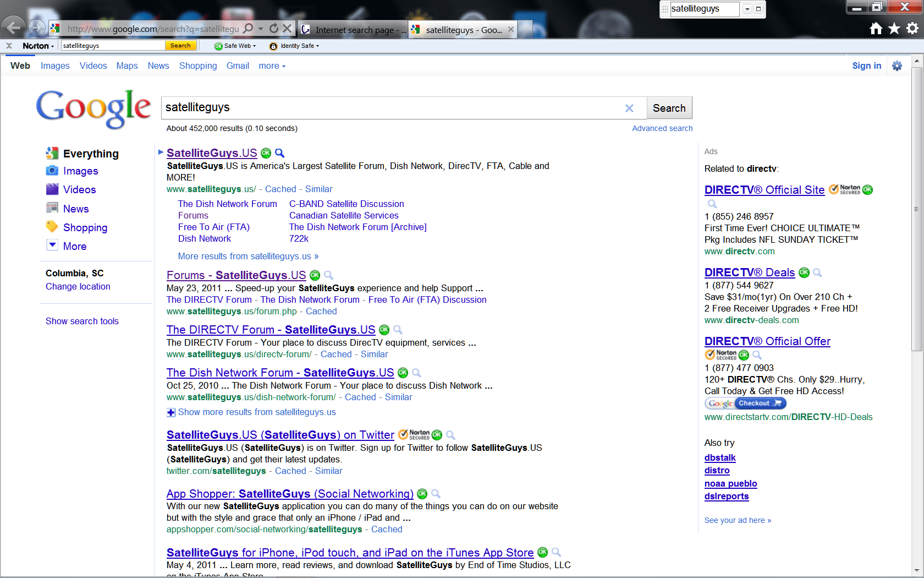Click Norton toolbar search input field
The height and width of the screenshot is (578, 924).
click(113, 46)
